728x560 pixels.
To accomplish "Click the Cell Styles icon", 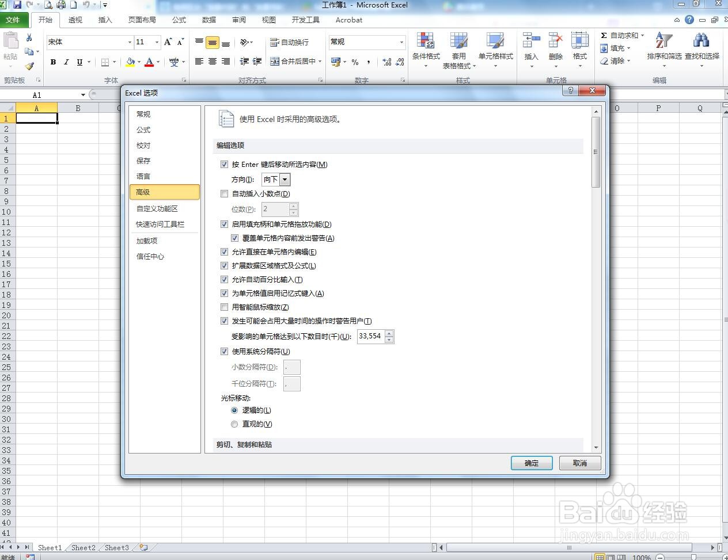I will [495, 41].
